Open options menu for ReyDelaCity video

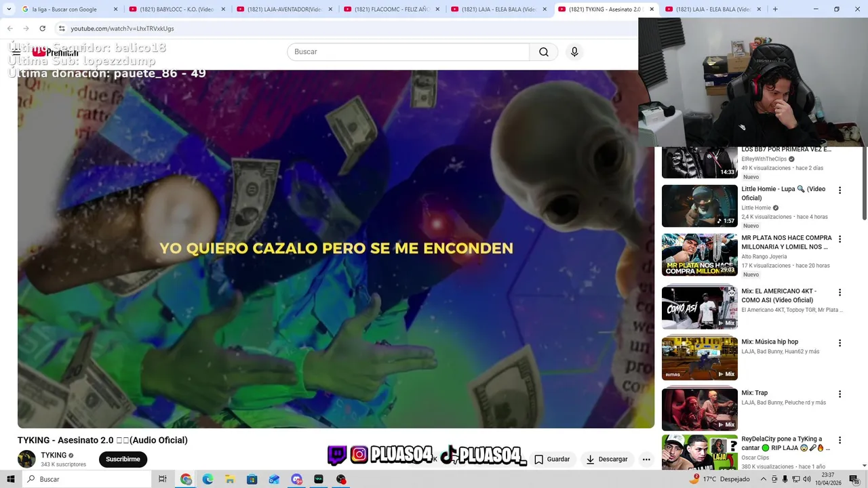pos(840,440)
